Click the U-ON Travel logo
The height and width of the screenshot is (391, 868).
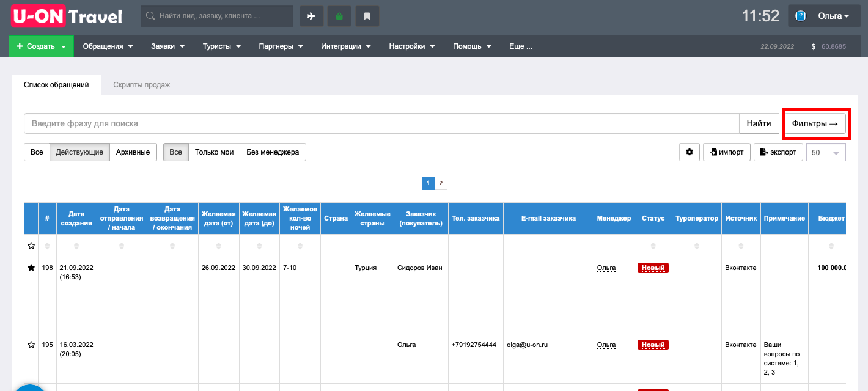coord(67,16)
